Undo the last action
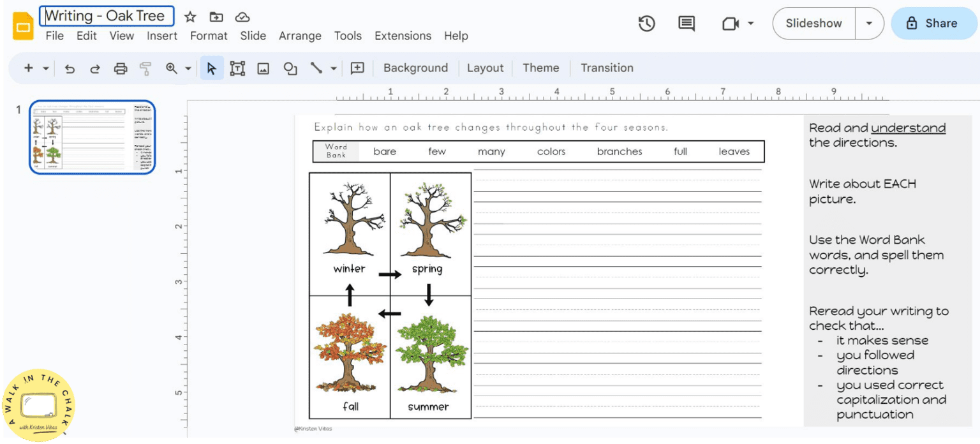Image resolution: width=980 pixels, height=444 pixels. point(70,68)
